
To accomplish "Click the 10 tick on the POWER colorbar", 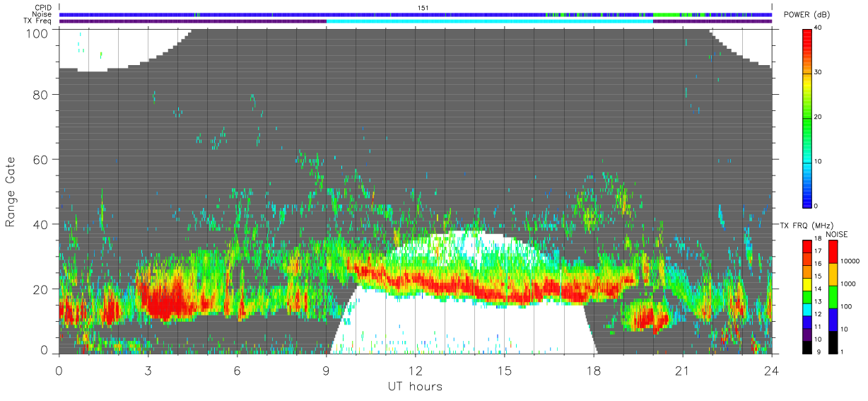I will coord(819,161).
